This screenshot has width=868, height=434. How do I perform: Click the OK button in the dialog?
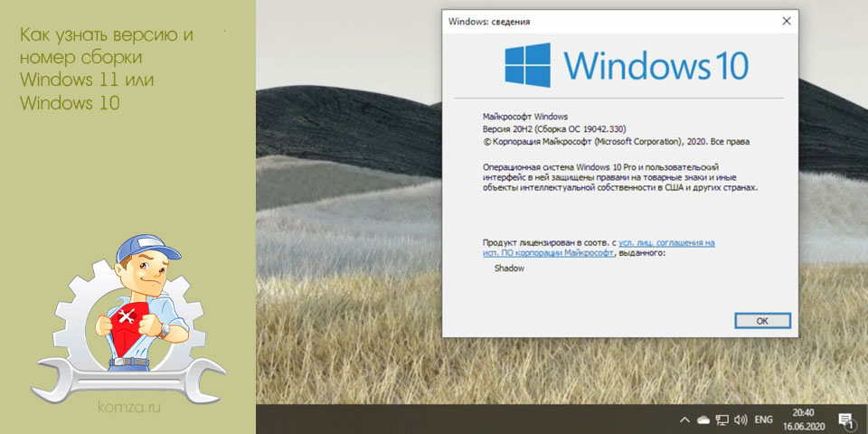tap(762, 320)
